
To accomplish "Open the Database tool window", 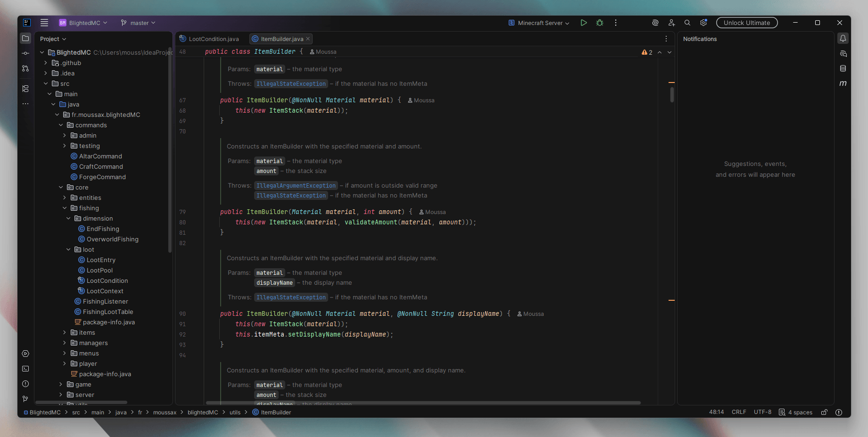I will 843,68.
